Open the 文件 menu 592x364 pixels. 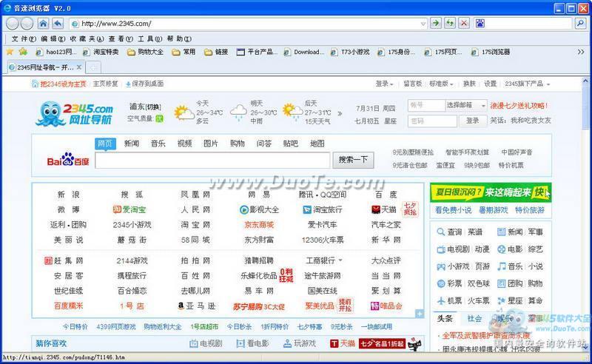24,39
